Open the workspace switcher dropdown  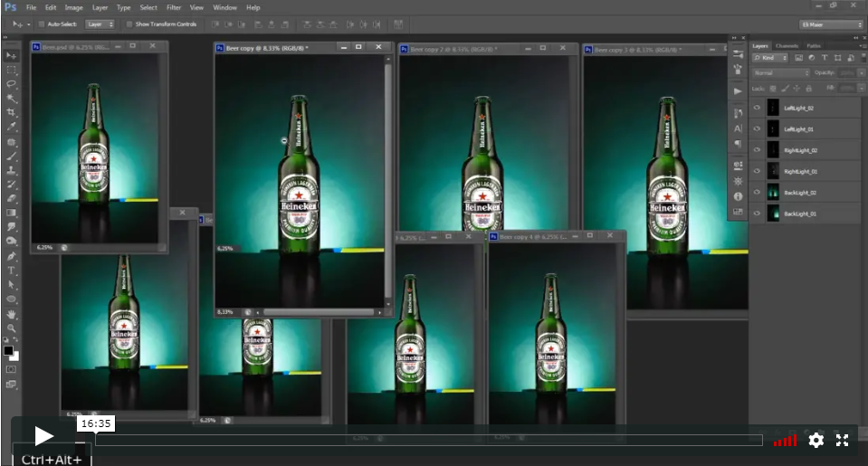[x=832, y=24]
